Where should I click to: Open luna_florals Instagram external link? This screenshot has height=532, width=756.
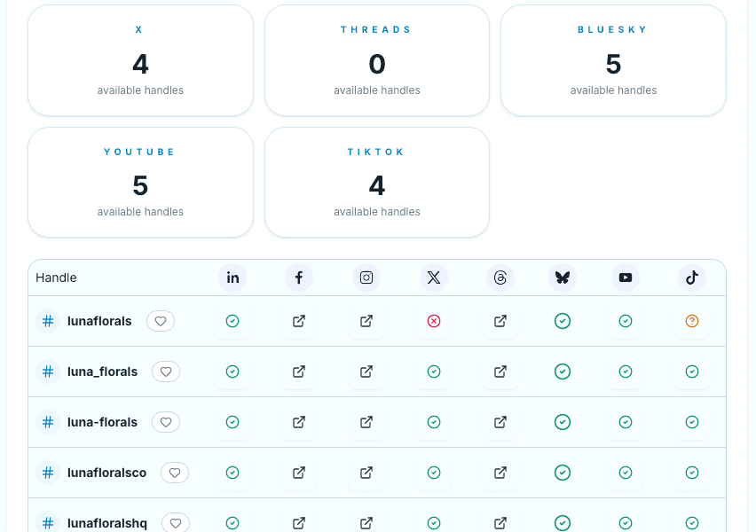coord(366,372)
